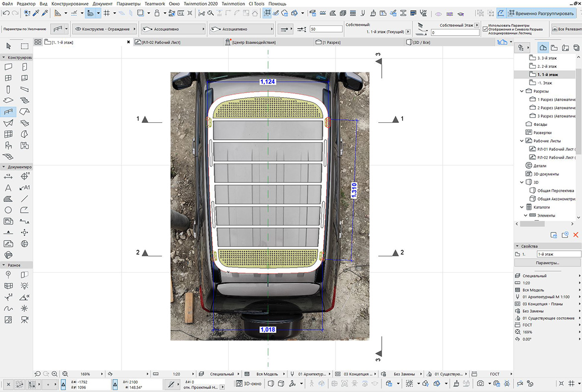Select the Fill hatch tool
582x392 pixels.
[x=8, y=199]
